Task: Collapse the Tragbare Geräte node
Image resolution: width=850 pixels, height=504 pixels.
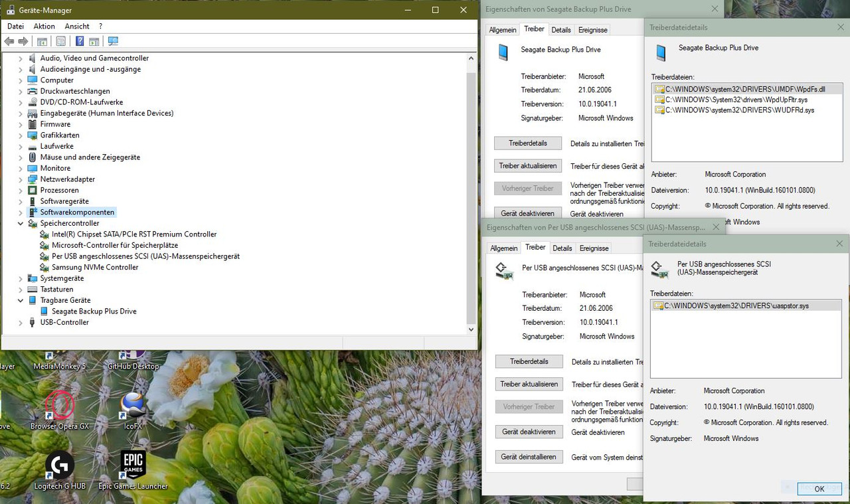Action: [x=20, y=300]
